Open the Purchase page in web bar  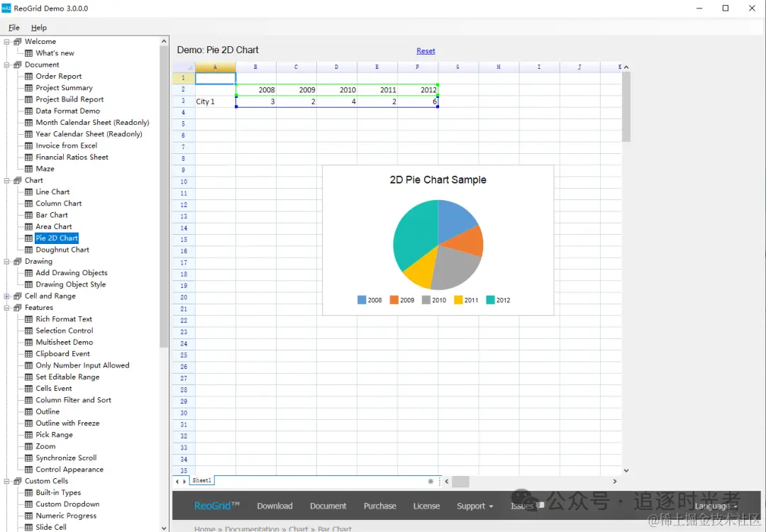click(380, 506)
